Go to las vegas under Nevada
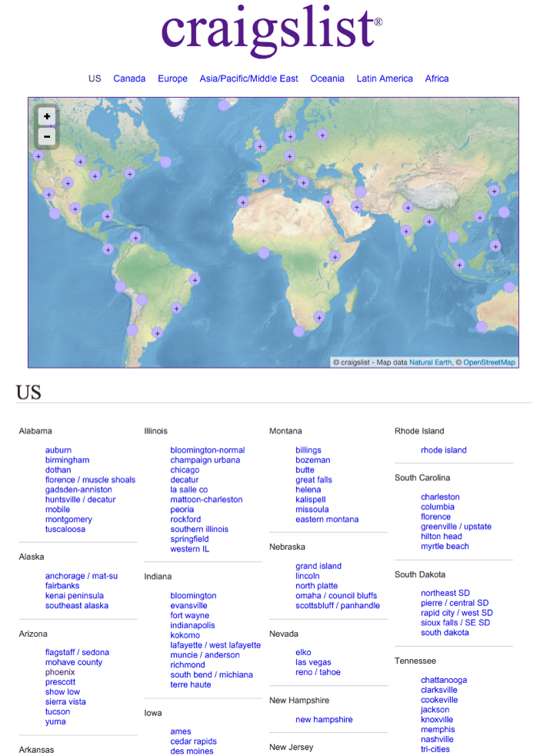This screenshot has width=560, height=756. tap(313, 663)
